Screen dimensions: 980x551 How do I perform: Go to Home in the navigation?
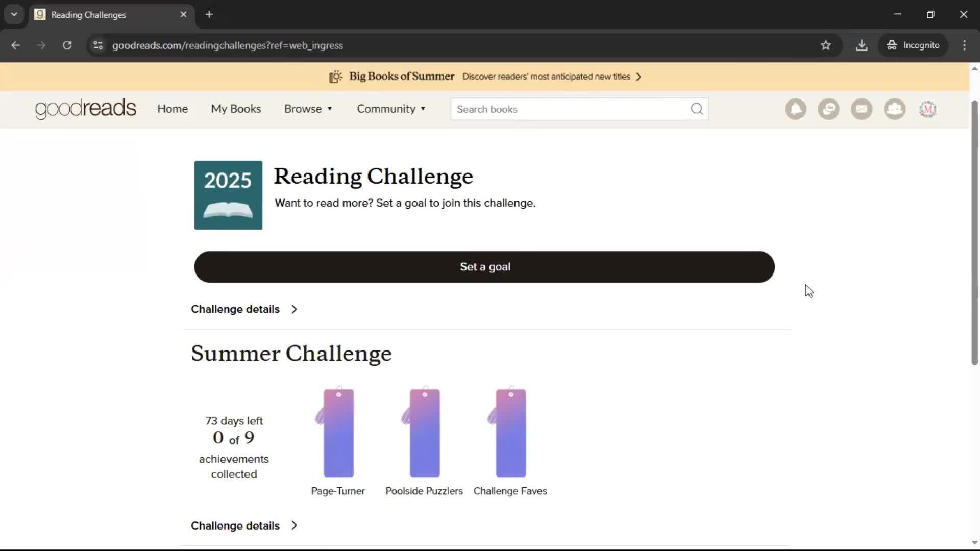point(173,109)
